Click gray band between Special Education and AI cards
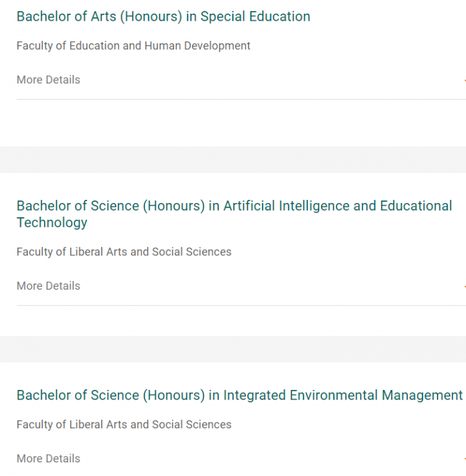The height and width of the screenshot is (476, 466). (x=233, y=159)
